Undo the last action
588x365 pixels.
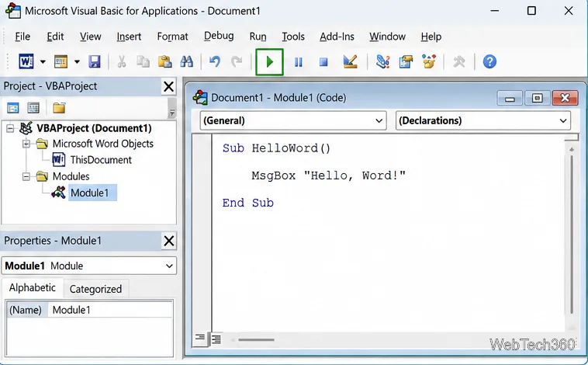tap(215, 61)
